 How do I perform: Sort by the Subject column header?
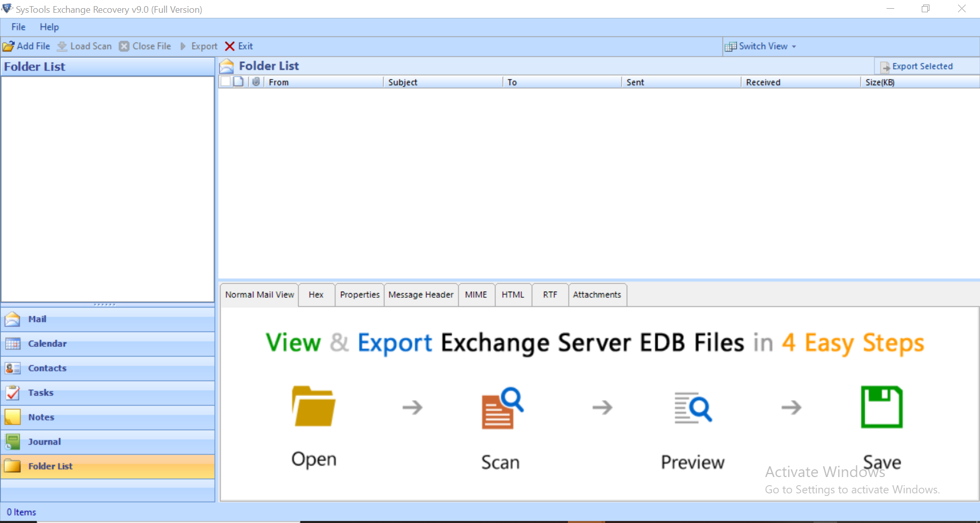point(443,82)
